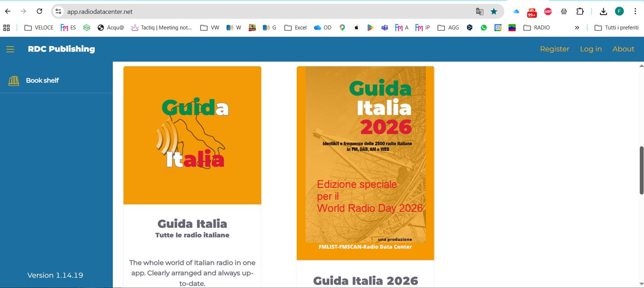The image size is (644, 288).
Task: Open the AGG bookmarks folder
Action: point(448,28)
